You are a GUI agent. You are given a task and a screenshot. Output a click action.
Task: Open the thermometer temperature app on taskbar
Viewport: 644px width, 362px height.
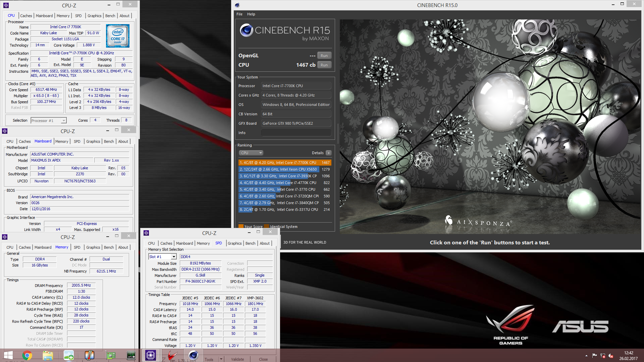coord(90,356)
